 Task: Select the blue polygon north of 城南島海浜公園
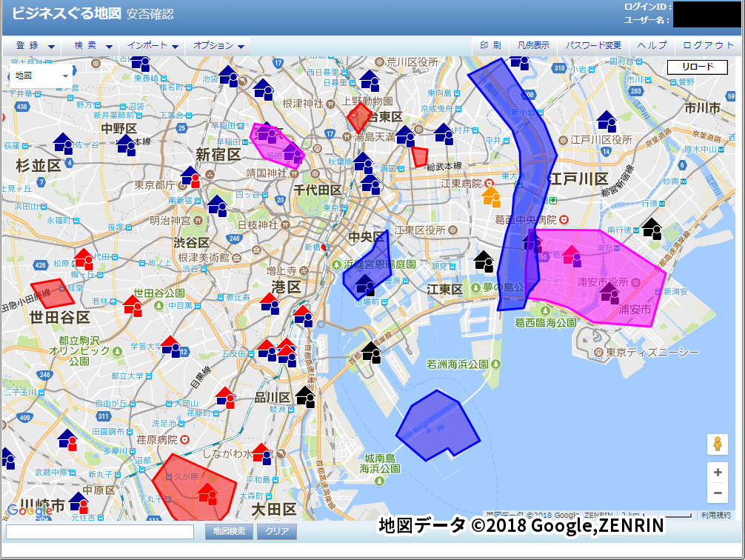(438, 425)
